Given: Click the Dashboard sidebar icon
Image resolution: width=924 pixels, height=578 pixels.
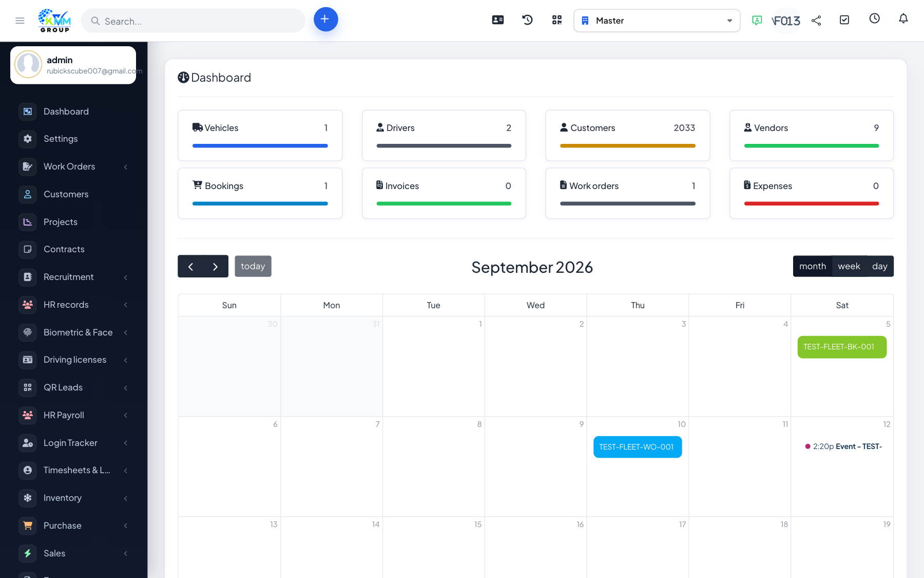Looking at the screenshot, I should pyautogui.click(x=28, y=111).
